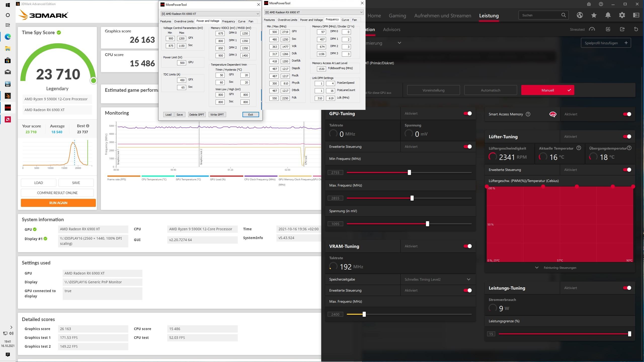Image resolution: width=644 pixels, height=362 pixels.
Task: Open the AMD web browser globe icon
Action: [x=580, y=15]
